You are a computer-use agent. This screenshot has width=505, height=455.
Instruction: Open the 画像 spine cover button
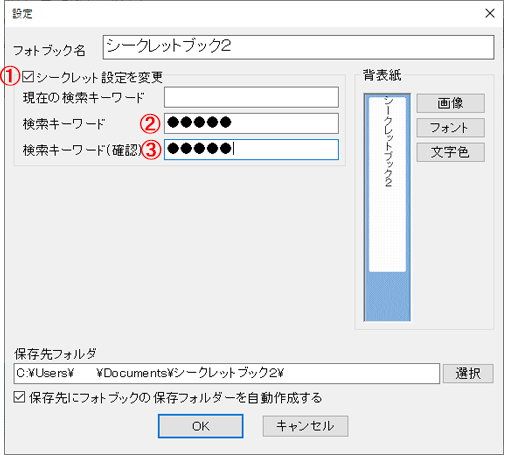pyautogui.click(x=450, y=103)
